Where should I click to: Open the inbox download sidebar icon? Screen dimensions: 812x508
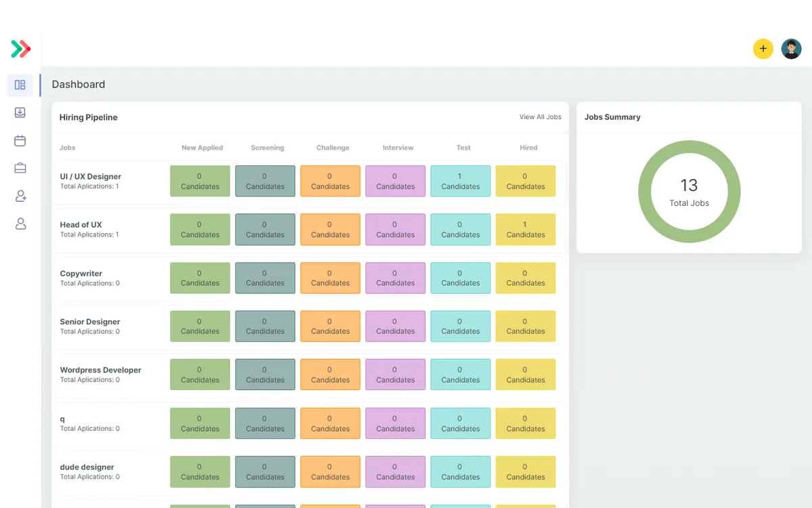click(x=20, y=112)
